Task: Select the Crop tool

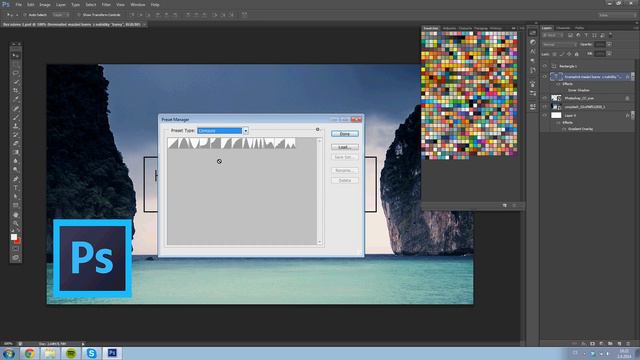Action: point(16,91)
